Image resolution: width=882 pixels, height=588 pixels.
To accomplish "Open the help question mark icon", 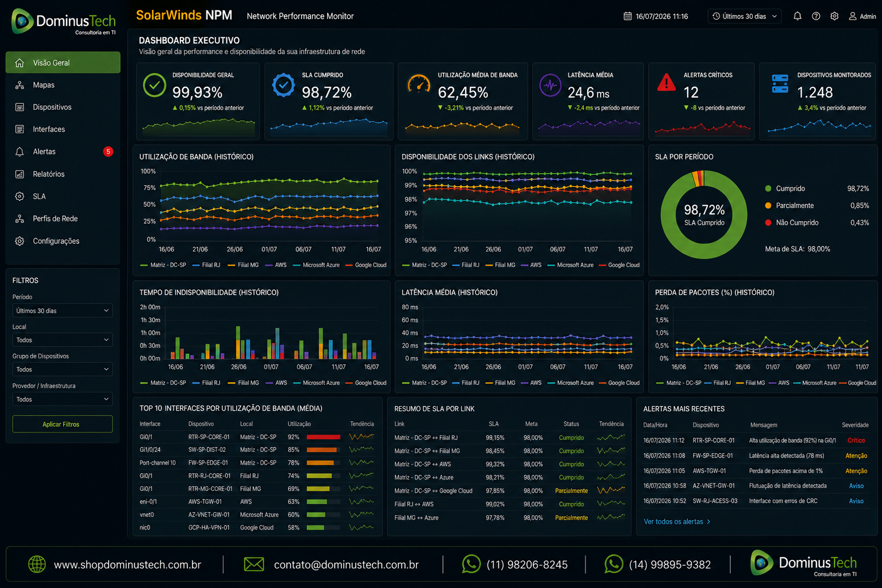I will click(816, 16).
